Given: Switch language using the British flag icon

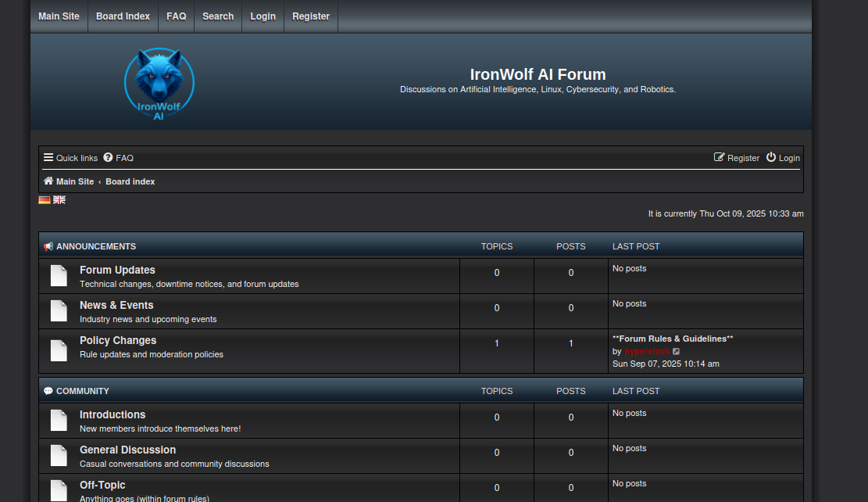Looking at the screenshot, I should click(x=59, y=200).
